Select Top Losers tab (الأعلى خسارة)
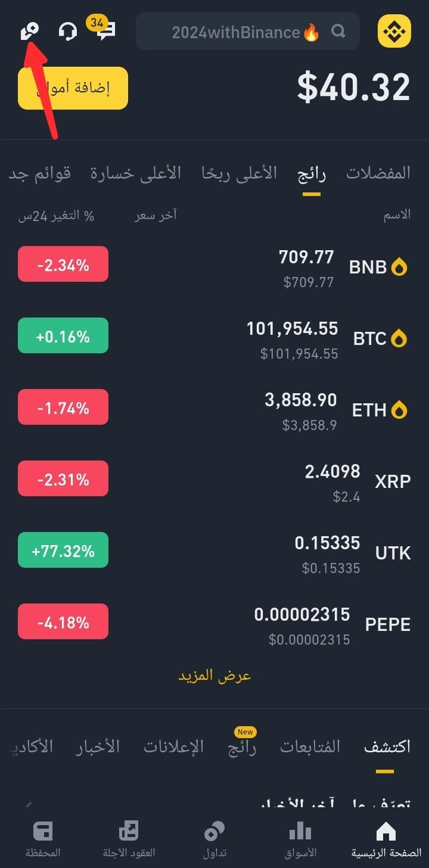 tap(136, 173)
